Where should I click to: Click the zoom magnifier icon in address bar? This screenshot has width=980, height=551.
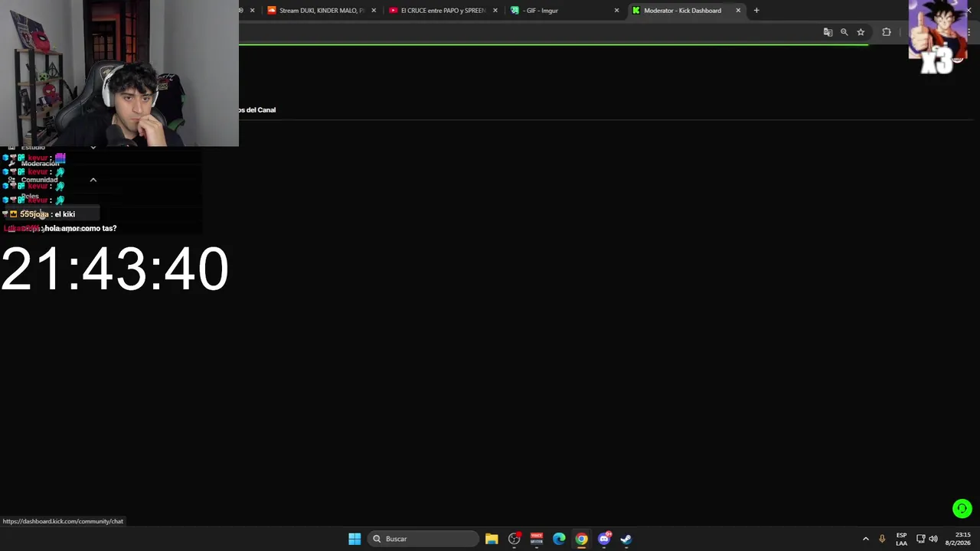tap(844, 32)
